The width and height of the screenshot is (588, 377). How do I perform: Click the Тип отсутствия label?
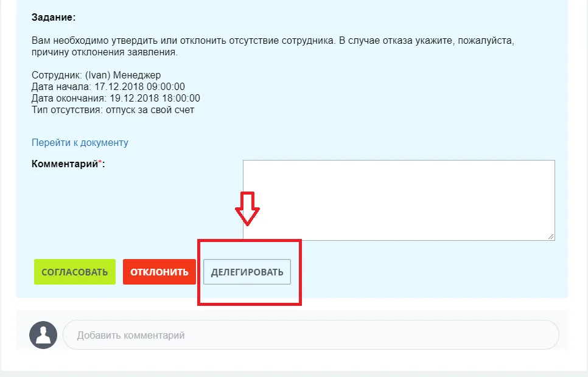[67, 110]
